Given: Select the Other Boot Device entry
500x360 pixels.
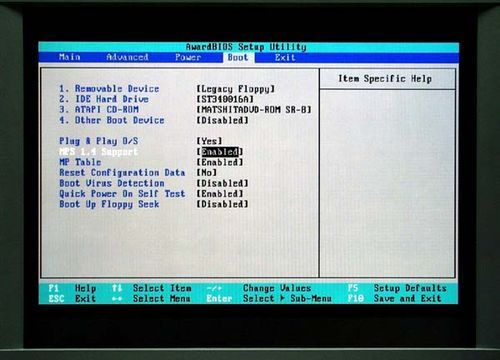Looking at the screenshot, I should click(x=111, y=120).
